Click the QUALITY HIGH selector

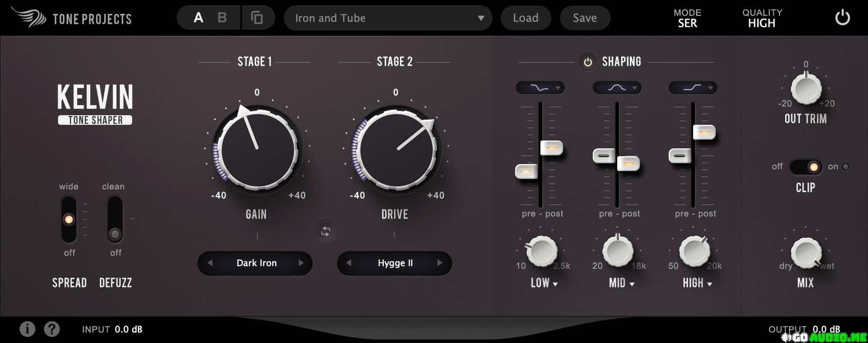click(762, 18)
